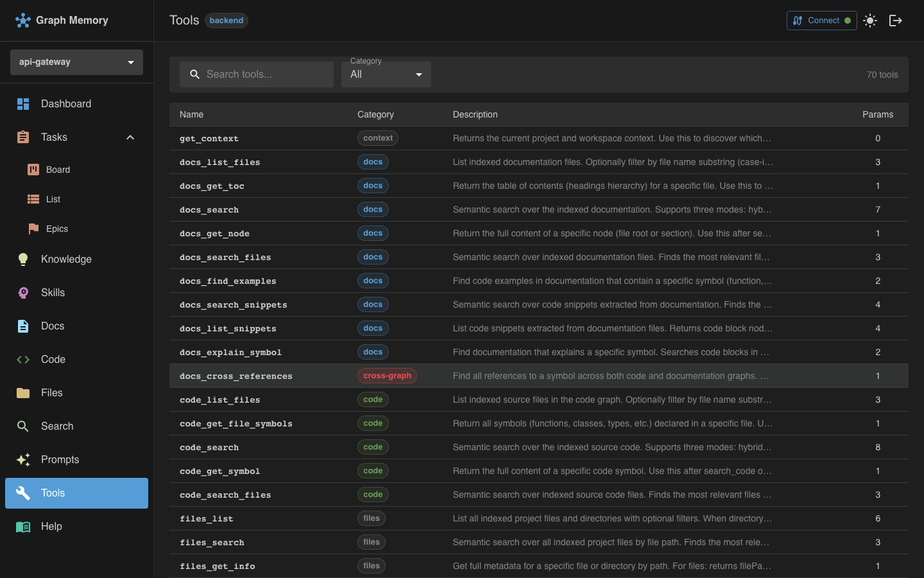Click the magnifier icon in search tools field

[x=195, y=74]
